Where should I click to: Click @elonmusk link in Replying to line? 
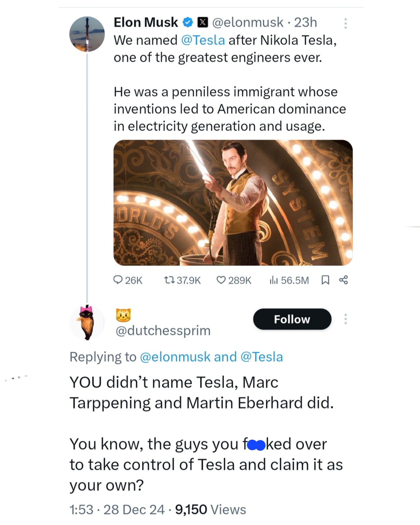[175, 357]
